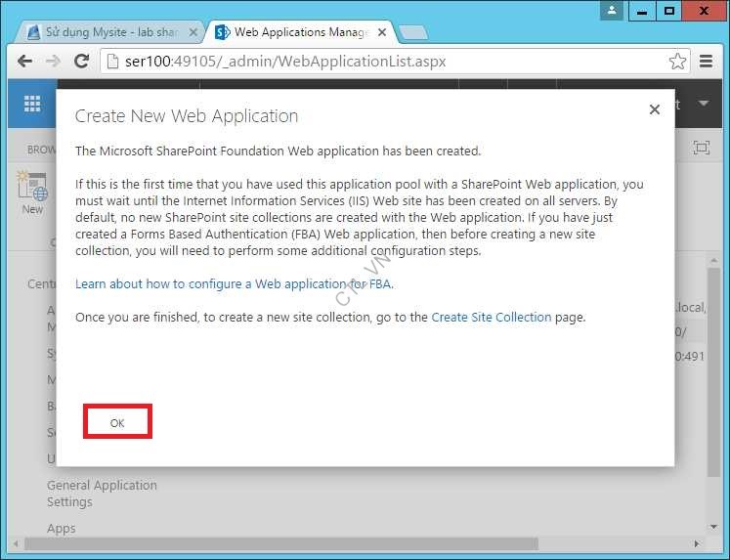
Task: Click the browser forward arrow
Action: pyautogui.click(x=53, y=61)
